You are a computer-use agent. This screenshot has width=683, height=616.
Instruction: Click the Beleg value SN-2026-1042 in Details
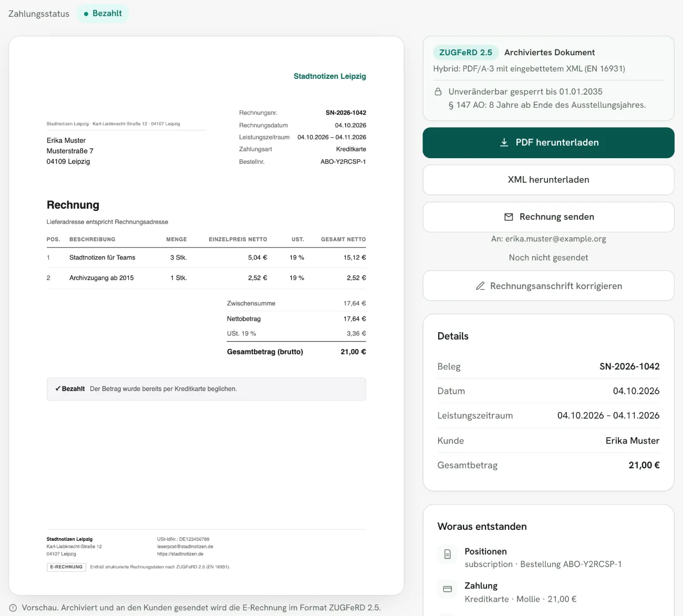629,366
